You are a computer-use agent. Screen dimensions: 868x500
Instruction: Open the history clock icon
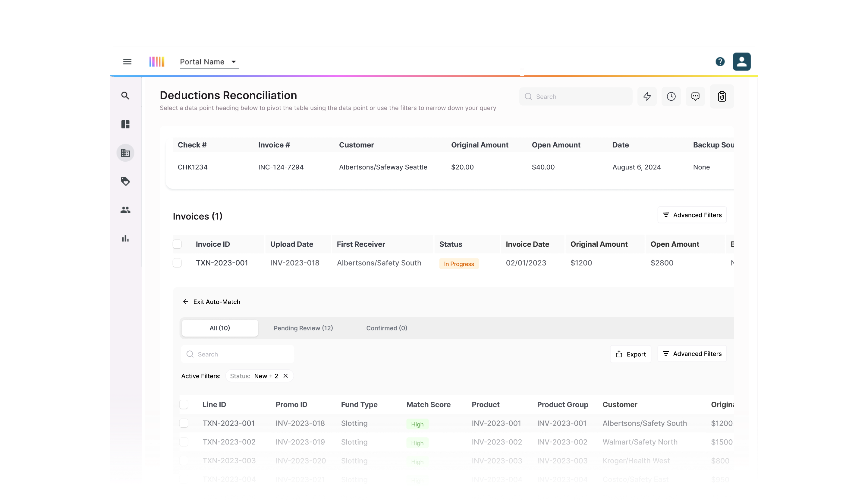point(671,97)
